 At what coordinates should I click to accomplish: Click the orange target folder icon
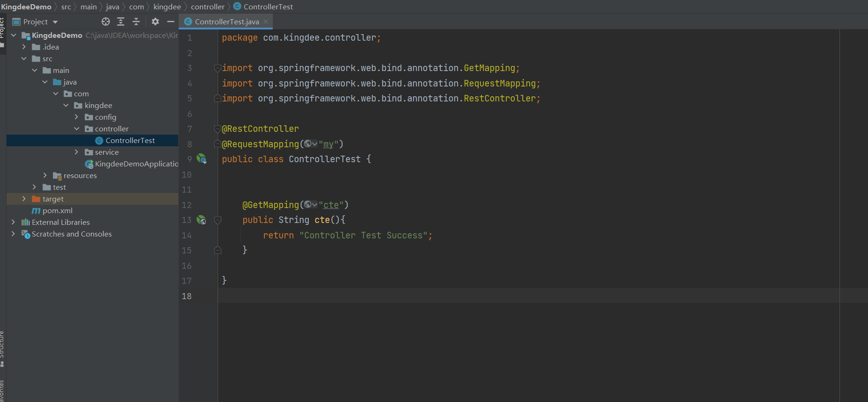point(36,199)
